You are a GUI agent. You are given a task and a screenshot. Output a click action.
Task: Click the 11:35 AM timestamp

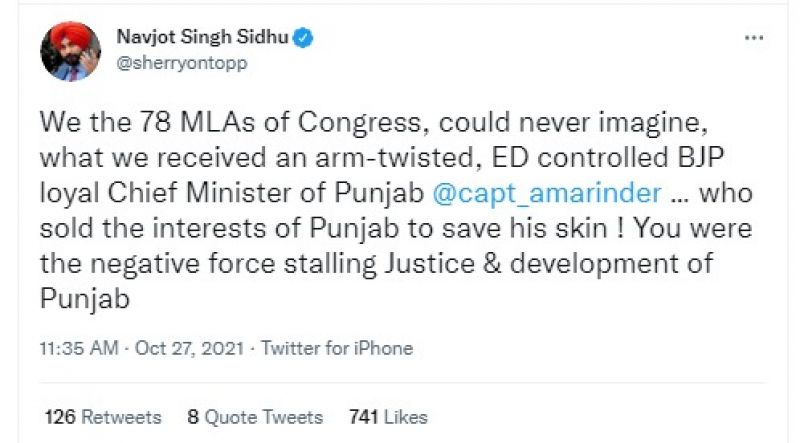pos(79,348)
